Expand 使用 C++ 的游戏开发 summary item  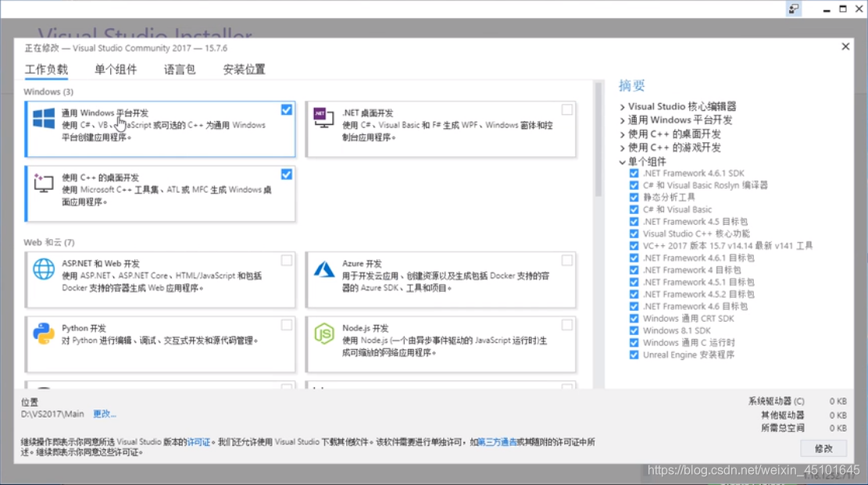point(622,148)
